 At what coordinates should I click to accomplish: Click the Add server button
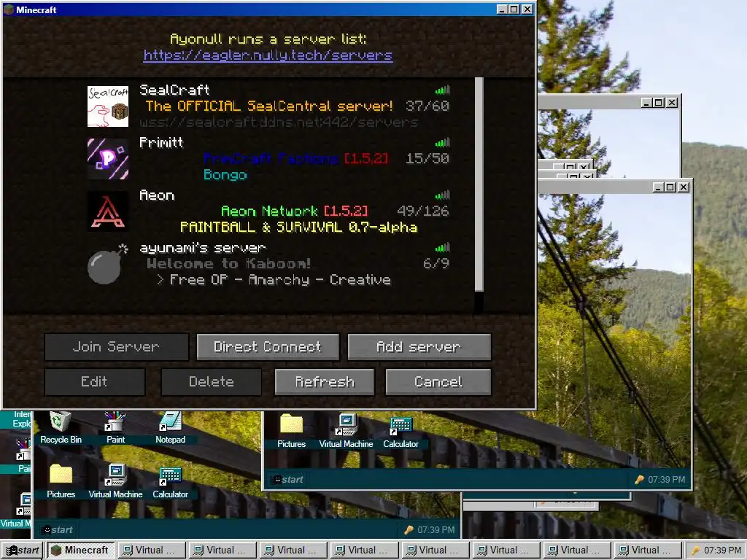(x=419, y=346)
